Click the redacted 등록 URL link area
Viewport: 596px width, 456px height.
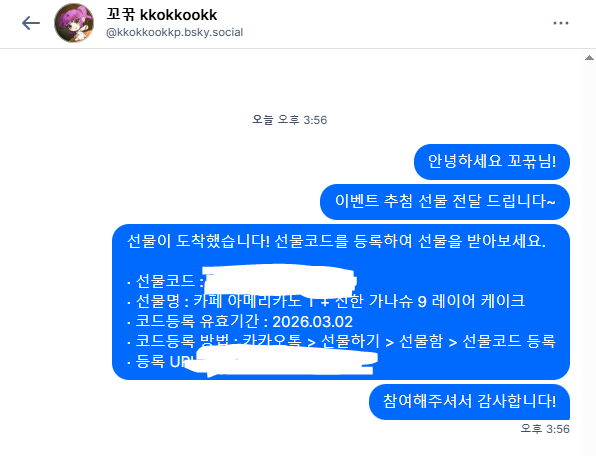pos(283,361)
